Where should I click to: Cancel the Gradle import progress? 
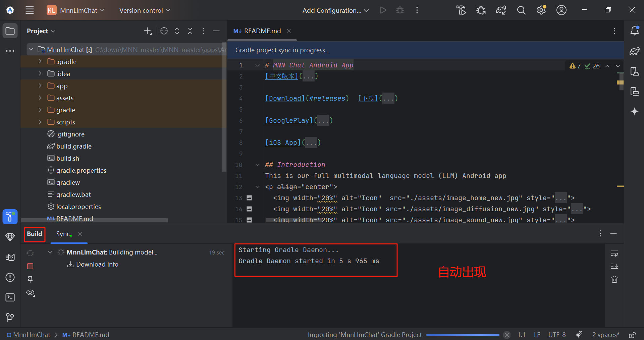[507, 335]
